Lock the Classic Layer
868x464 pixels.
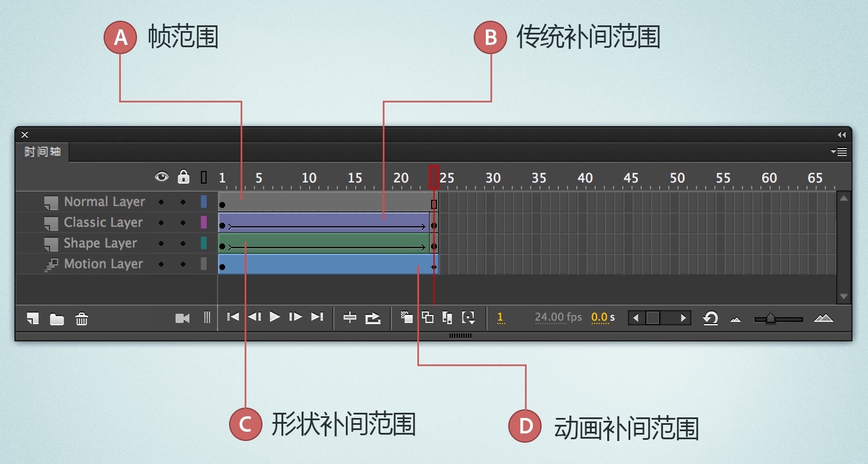tap(183, 222)
